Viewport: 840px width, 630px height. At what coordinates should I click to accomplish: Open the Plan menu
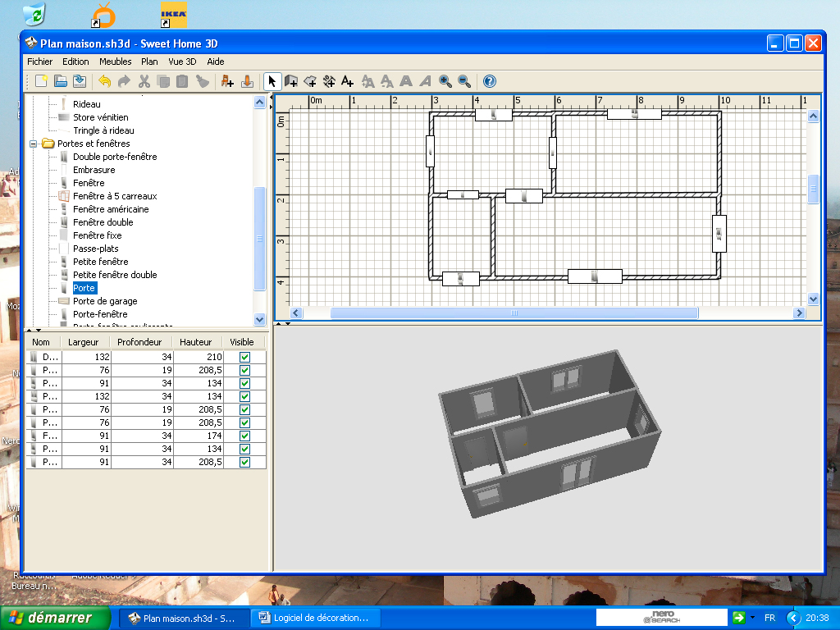click(x=149, y=62)
